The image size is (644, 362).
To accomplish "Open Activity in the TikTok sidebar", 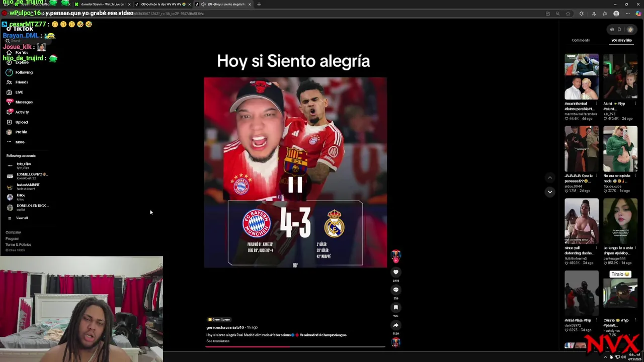I will pos(18,112).
